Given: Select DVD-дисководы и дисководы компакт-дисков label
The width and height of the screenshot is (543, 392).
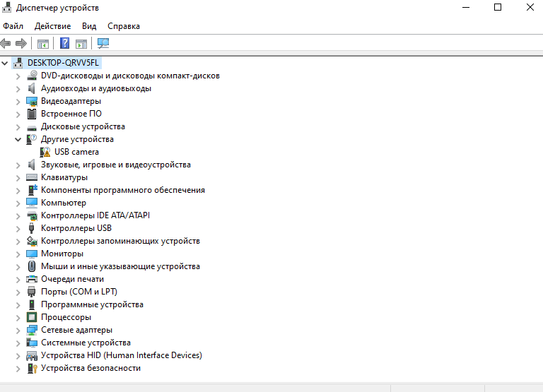Looking at the screenshot, I should [131, 76].
